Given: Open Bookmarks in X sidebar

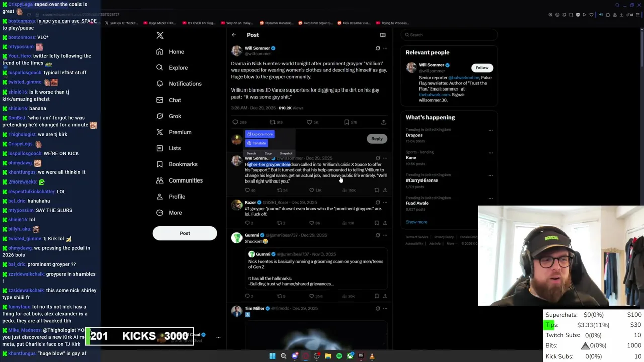Looking at the screenshot, I should pyautogui.click(x=177, y=164).
